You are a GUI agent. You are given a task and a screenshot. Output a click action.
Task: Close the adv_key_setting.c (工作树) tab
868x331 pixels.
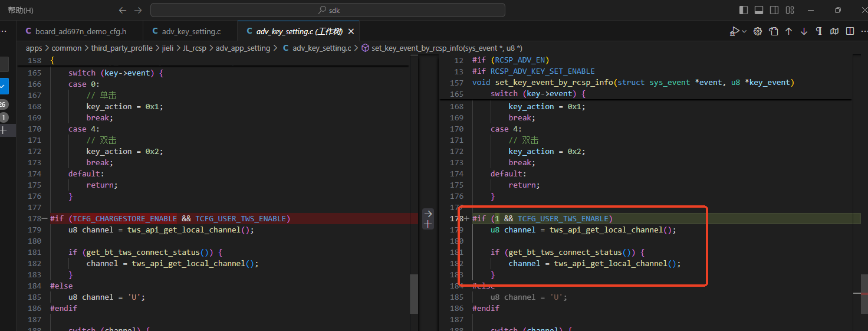click(x=351, y=31)
